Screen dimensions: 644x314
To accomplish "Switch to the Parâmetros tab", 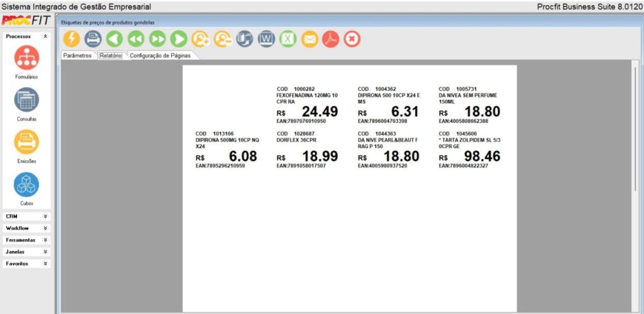I will pyautogui.click(x=77, y=56).
